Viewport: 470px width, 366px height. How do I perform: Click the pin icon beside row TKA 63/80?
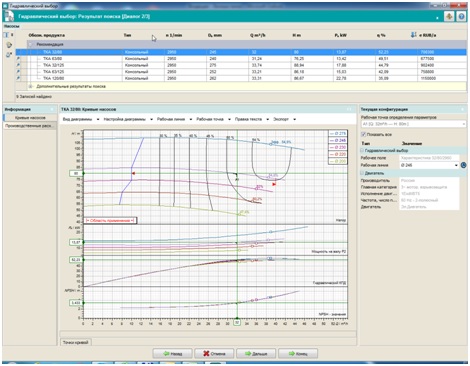(x=18, y=59)
